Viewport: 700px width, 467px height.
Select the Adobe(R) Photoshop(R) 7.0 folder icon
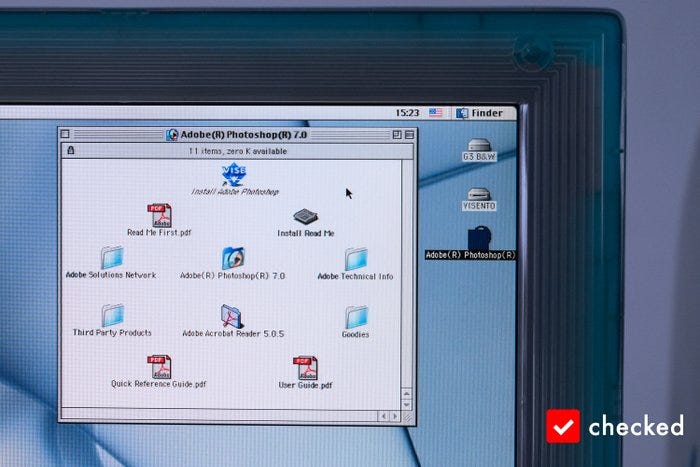coord(233,258)
